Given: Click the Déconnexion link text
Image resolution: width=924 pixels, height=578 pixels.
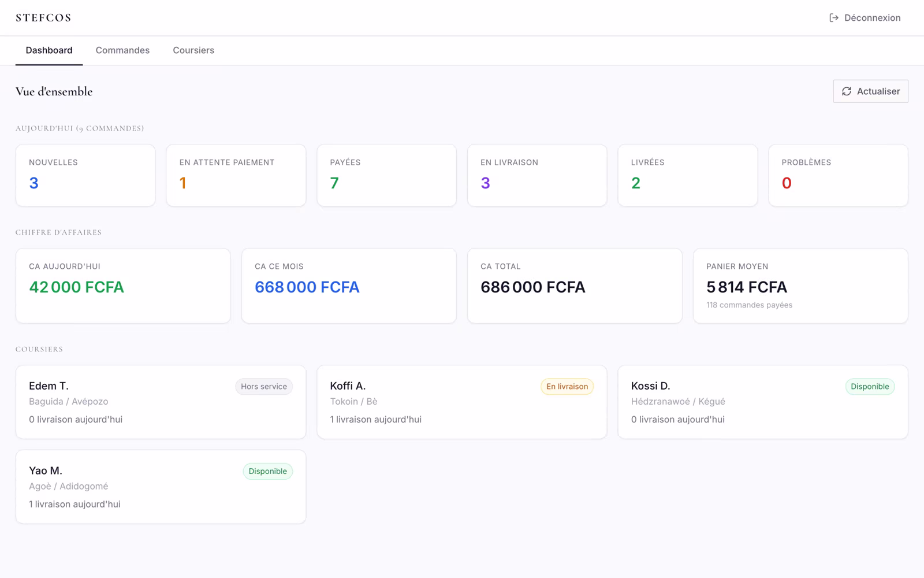Looking at the screenshot, I should 872,18.
